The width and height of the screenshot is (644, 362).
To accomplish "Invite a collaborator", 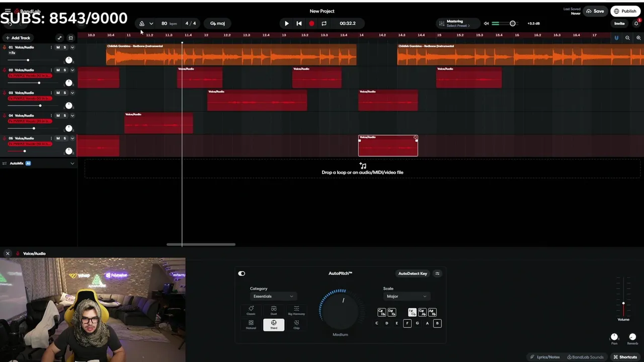I will click(619, 24).
